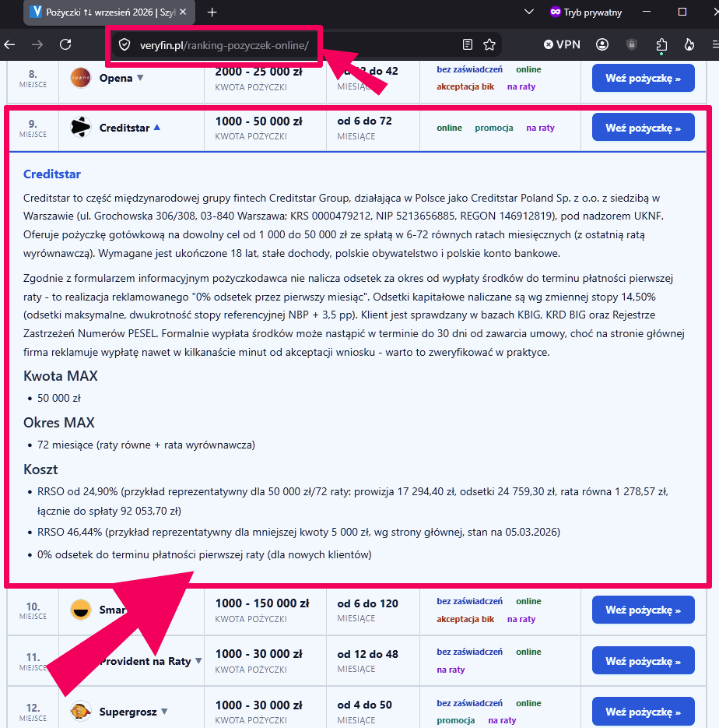Expand the Provident na Raty details arrow
This screenshot has height=728, width=719.
click(x=198, y=661)
